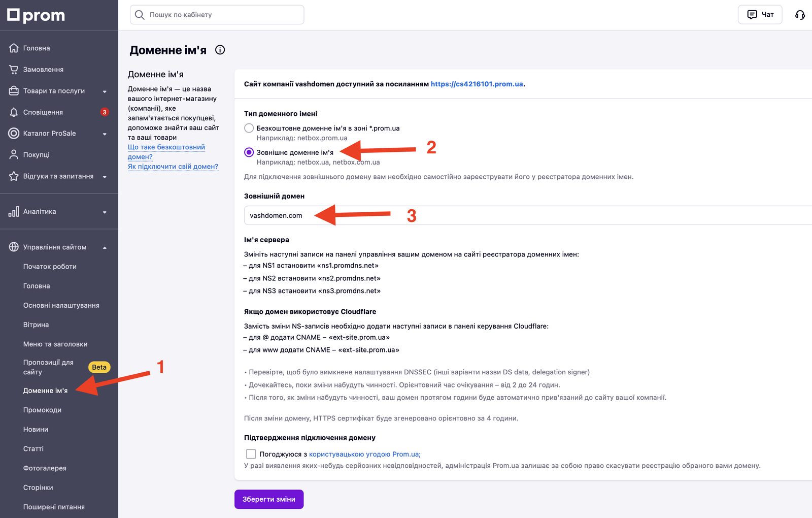Click the Замовлення cart icon
The image size is (812, 518).
[14, 70]
